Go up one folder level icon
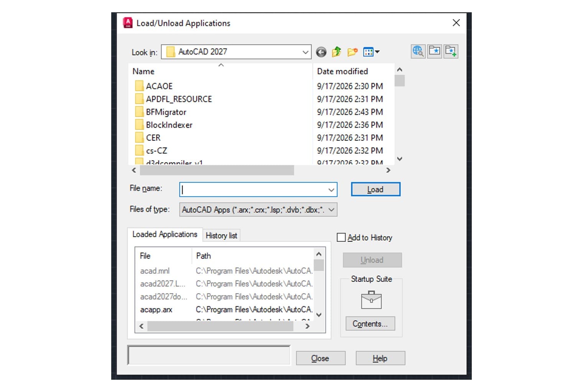 (336, 52)
